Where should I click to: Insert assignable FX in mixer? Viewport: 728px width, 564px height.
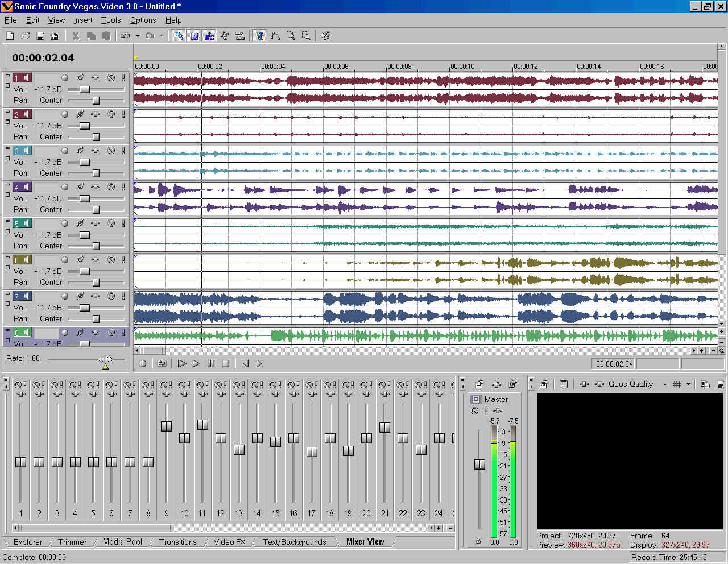pos(497,384)
